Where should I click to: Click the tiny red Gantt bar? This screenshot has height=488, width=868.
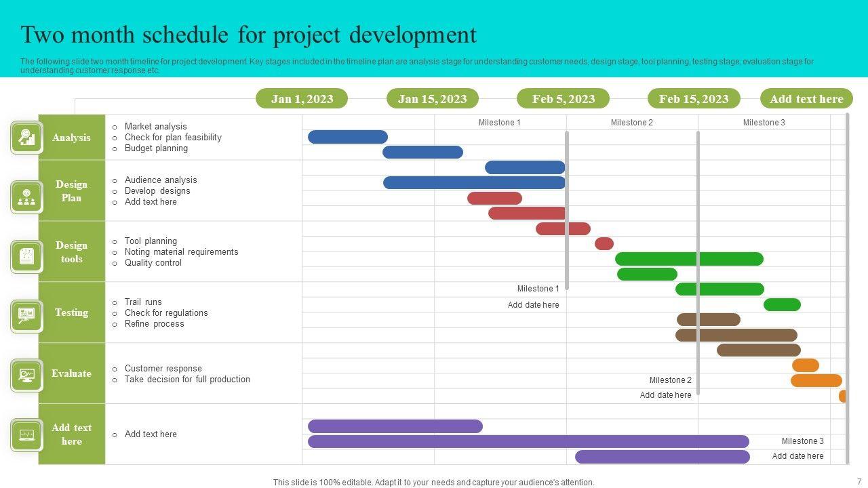(x=604, y=243)
